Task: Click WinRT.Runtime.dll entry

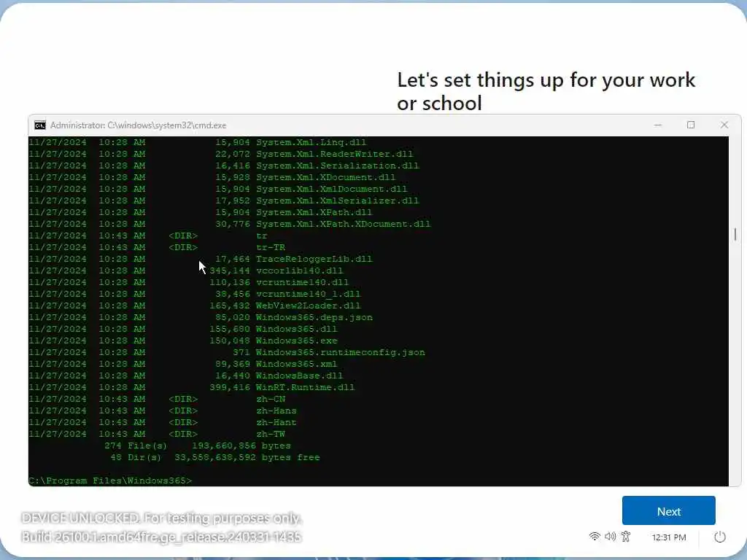Action: coord(306,387)
